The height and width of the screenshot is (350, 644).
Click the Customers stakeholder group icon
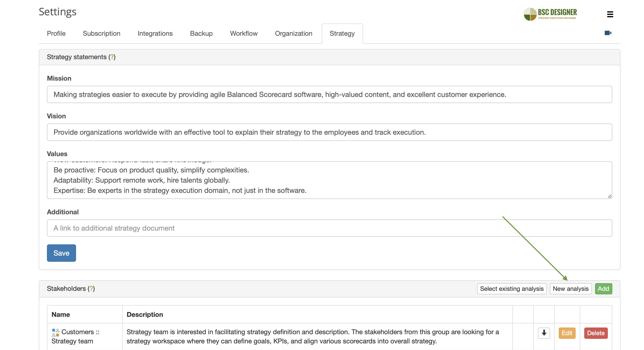(x=55, y=332)
